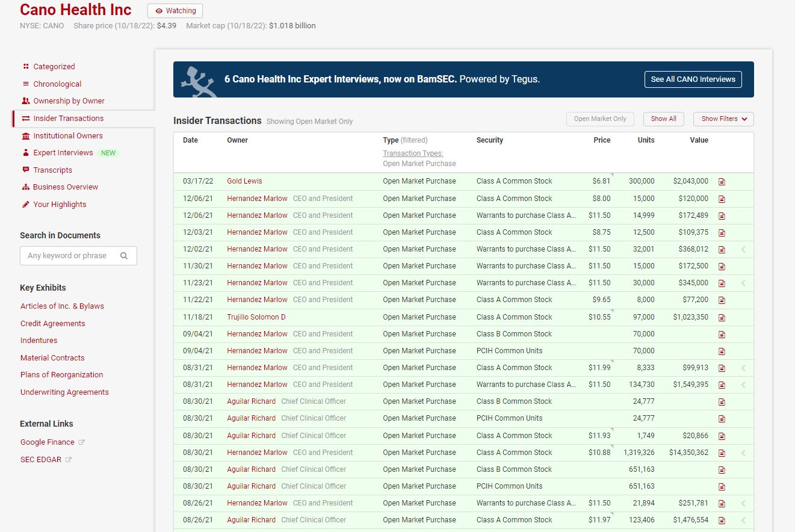The image size is (795, 532).
Task: Expand the Show Filters dropdown
Action: (723, 119)
